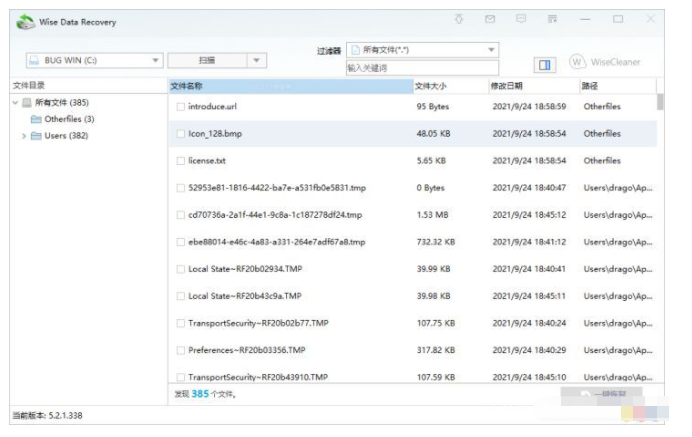Expand the Users (382) tree node
The width and height of the screenshot is (692, 437).
click(x=23, y=136)
